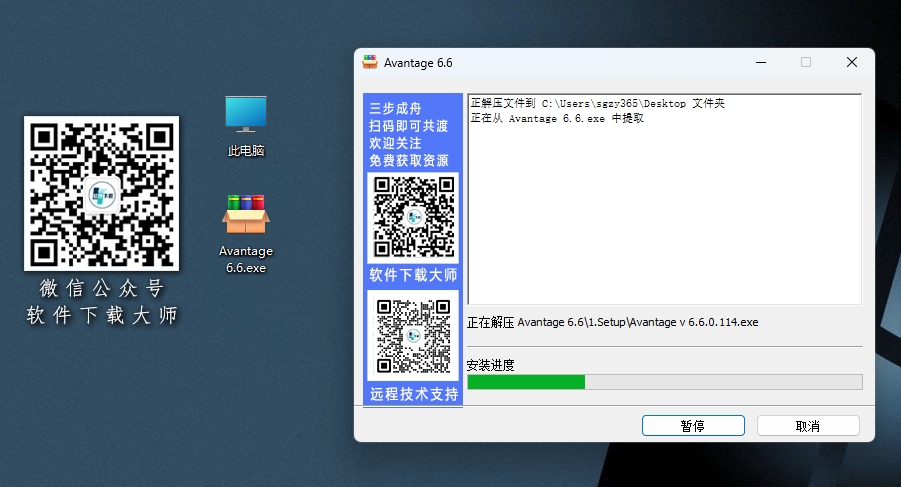The width and height of the screenshot is (901, 487).
Task: Click the 远程技术支持 QR code
Action: pyautogui.click(x=413, y=336)
